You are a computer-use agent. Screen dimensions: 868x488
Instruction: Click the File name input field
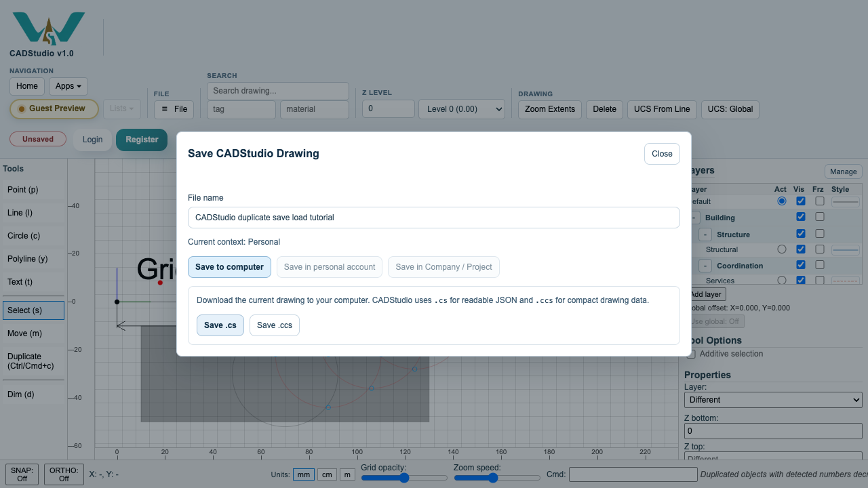434,218
